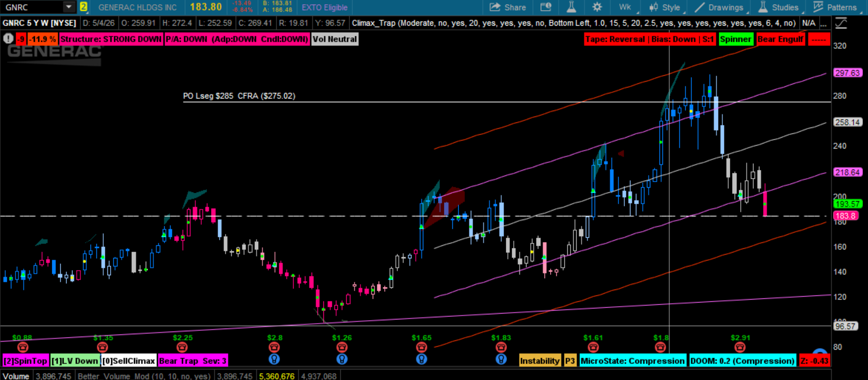868x380 pixels.
Task: Click the EXTO Eligible label
Action: pyautogui.click(x=324, y=7)
